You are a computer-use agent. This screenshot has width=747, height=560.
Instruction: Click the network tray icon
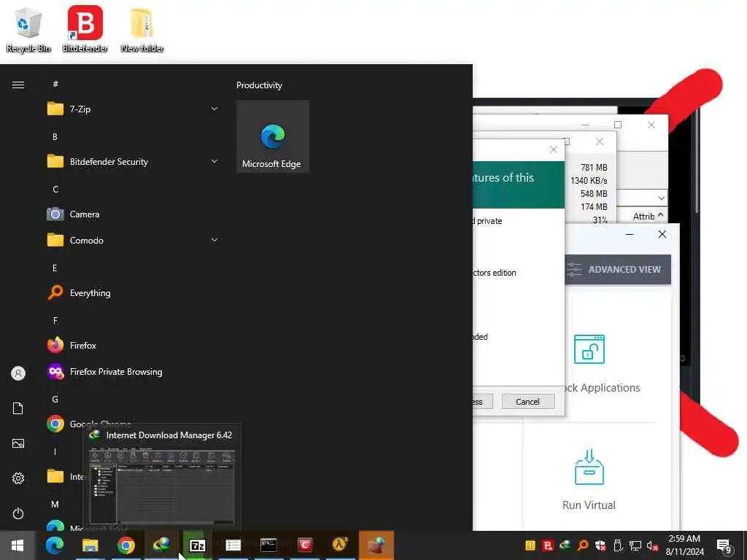[x=635, y=545]
